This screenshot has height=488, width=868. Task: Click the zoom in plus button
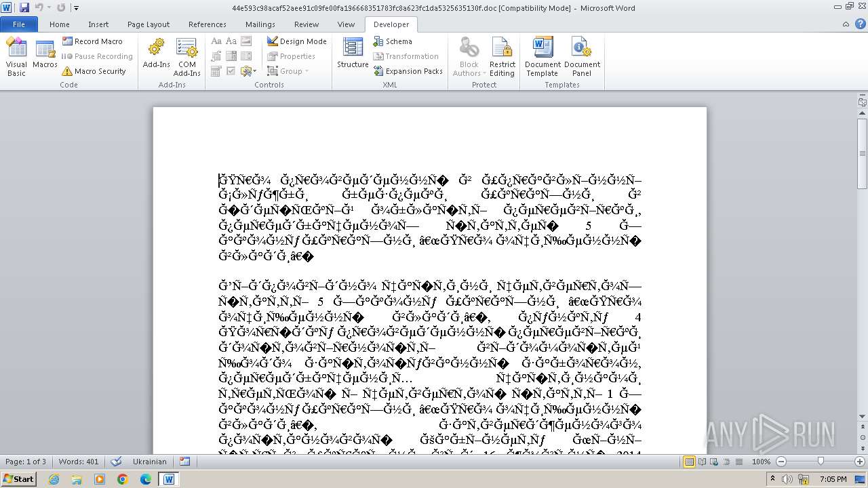pyautogui.click(x=861, y=462)
